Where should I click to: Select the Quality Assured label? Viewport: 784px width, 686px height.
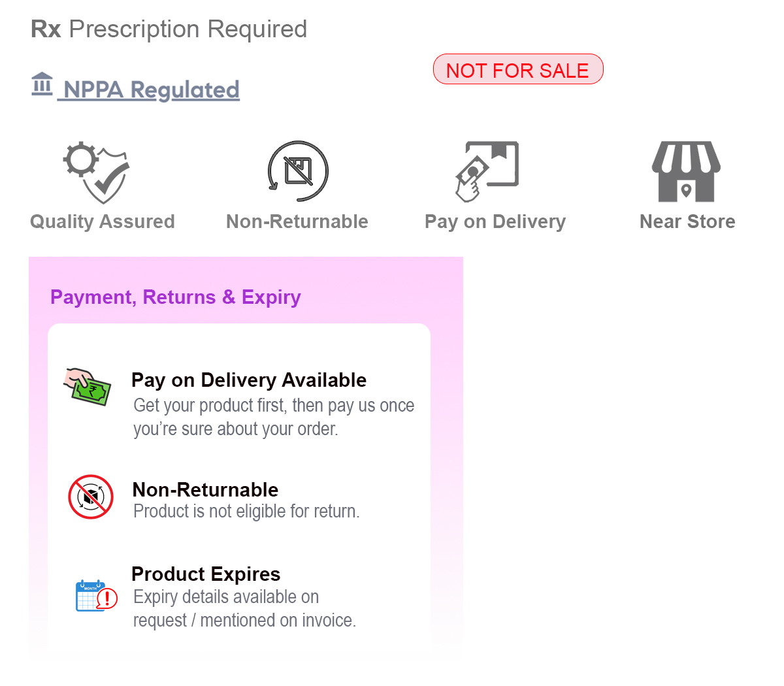(x=103, y=221)
